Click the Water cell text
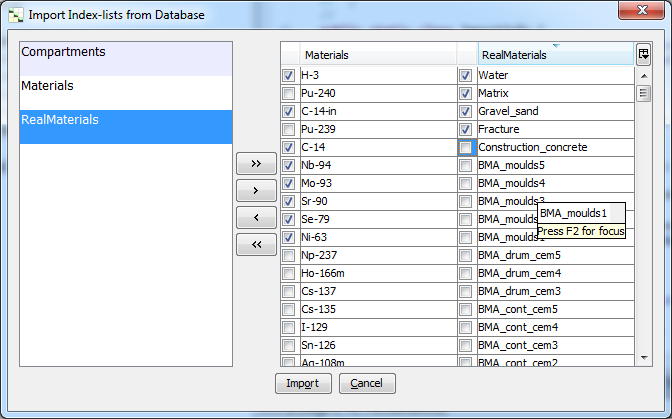The width and height of the screenshot is (672, 419). click(493, 75)
